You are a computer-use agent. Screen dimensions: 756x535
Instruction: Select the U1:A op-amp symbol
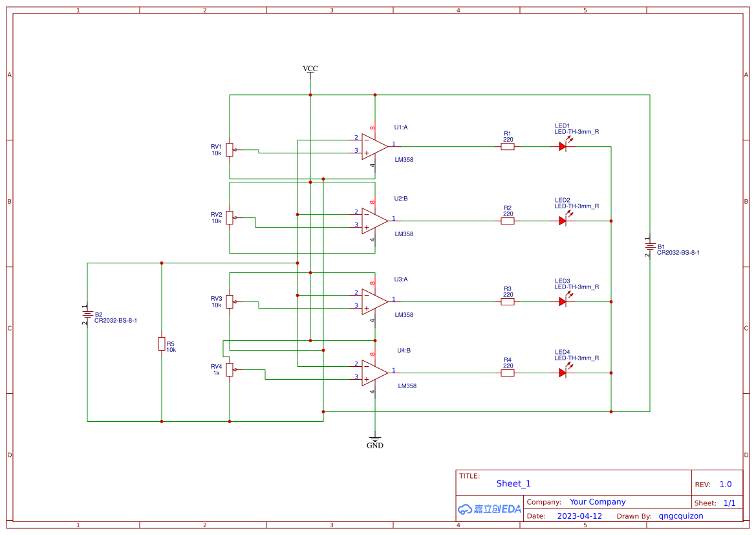pyautogui.click(x=374, y=147)
